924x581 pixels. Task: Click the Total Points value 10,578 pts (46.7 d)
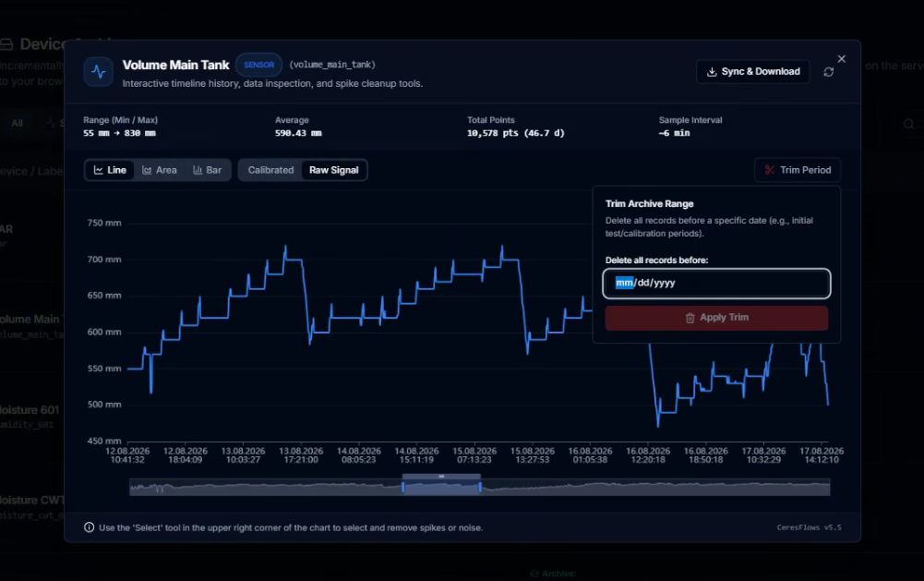click(516, 133)
